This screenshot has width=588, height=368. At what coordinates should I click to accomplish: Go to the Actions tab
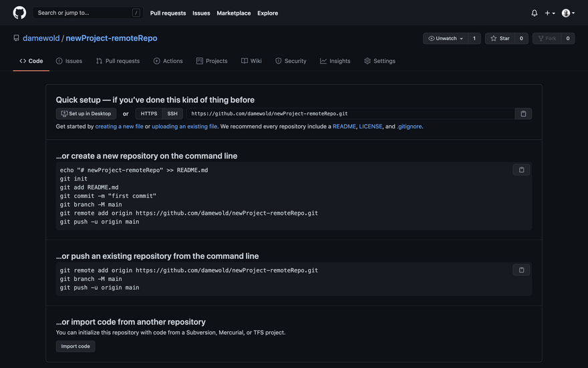168,61
